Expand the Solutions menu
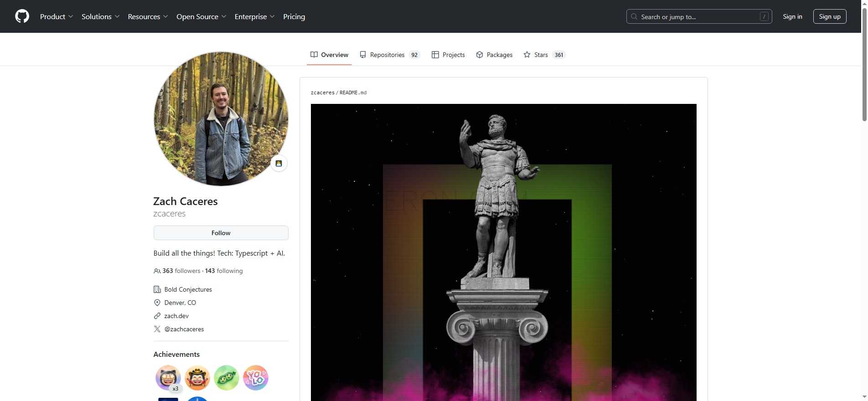 (x=101, y=16)
